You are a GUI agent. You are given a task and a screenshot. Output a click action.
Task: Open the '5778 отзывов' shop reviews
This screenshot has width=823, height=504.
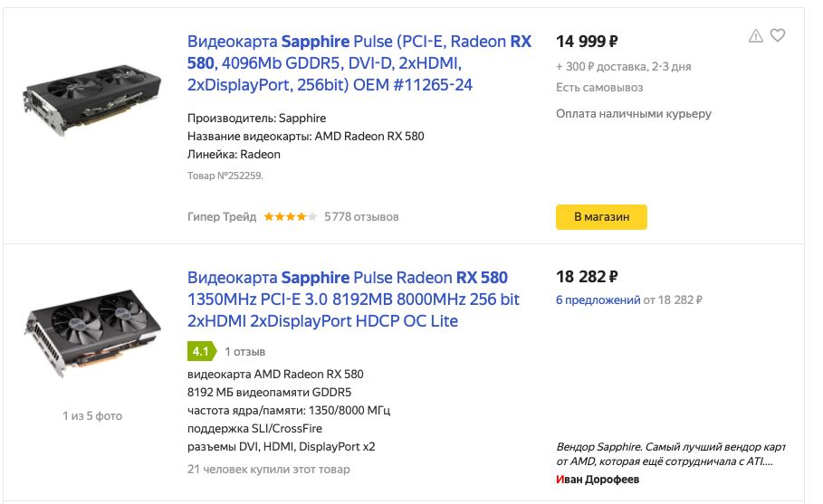pos(361,216)
